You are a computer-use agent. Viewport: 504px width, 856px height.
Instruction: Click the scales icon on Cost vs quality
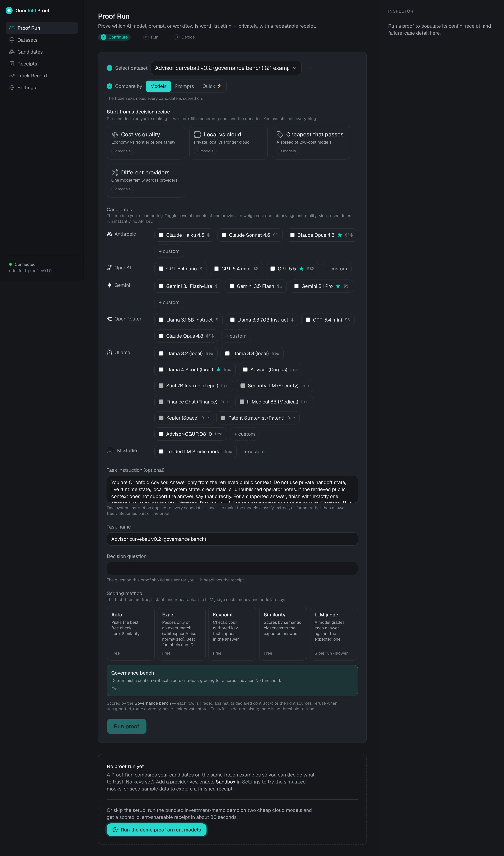(115, 134)
